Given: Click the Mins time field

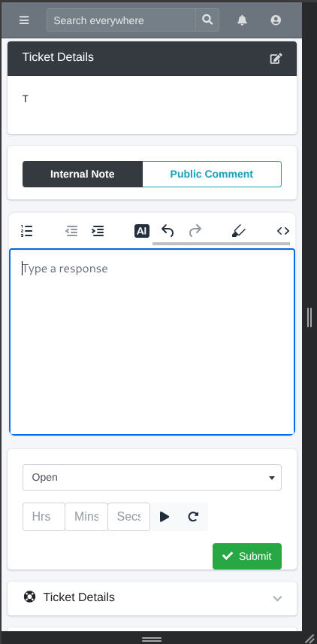Looking at the screenshot, I should coord(86,517).
